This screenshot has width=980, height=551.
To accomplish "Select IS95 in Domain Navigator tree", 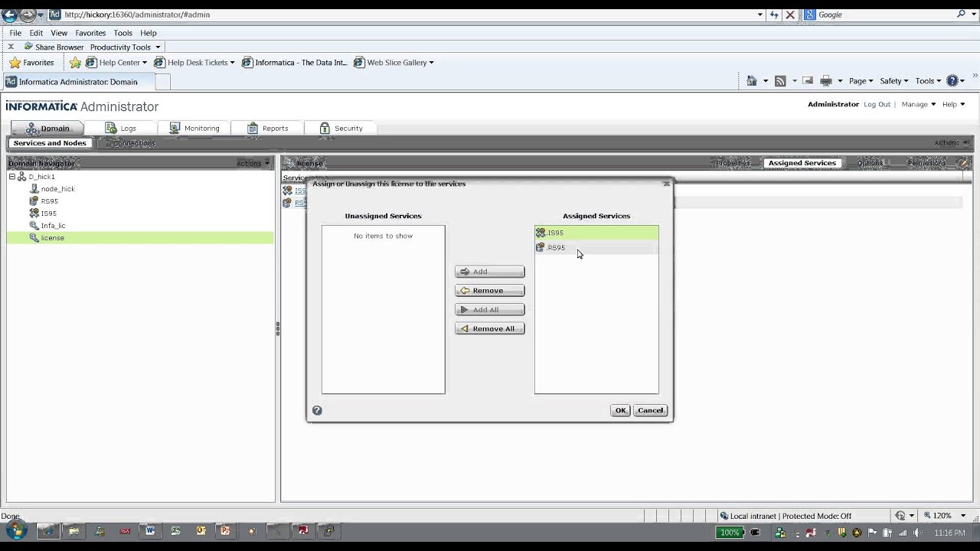I will (x=49, y=214).
